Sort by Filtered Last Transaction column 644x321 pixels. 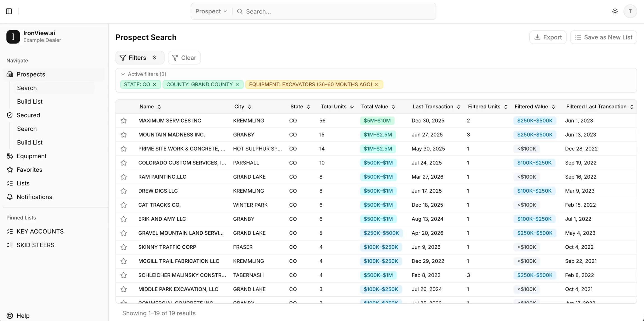coord(600,107)
